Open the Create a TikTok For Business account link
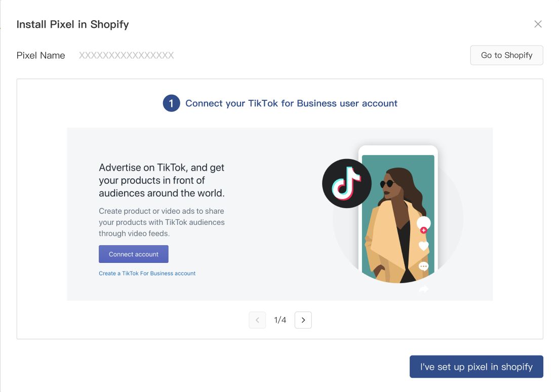 click(x=147, y=273)
